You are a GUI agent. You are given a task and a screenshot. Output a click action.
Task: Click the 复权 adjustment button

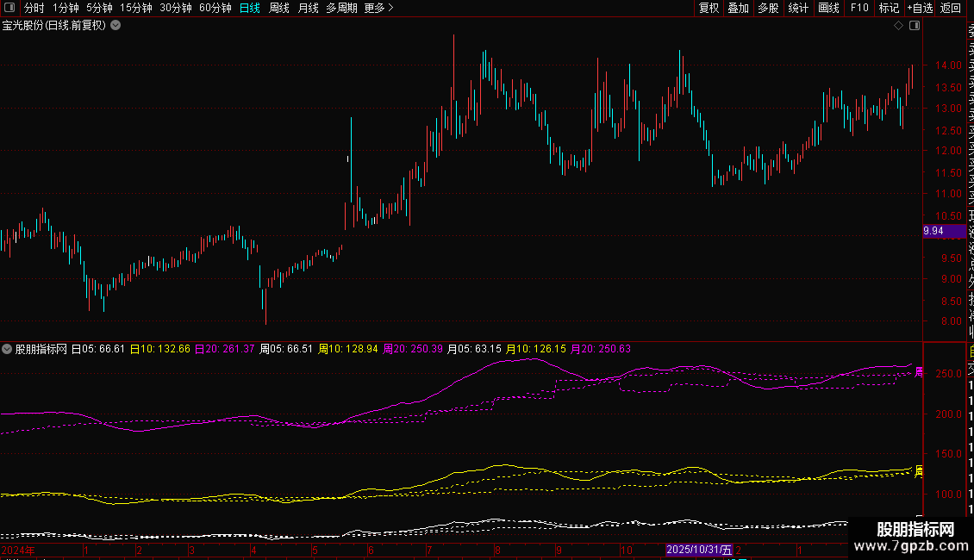point(709,8)
